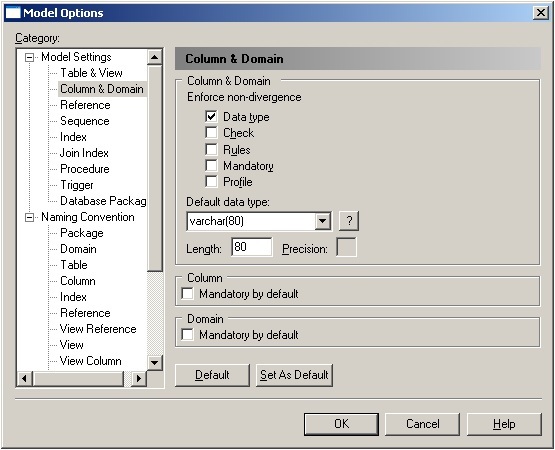This screenshot has height=450, width=555.
Task: Click the category list scroll right arrow
Action: coord(138,378)
